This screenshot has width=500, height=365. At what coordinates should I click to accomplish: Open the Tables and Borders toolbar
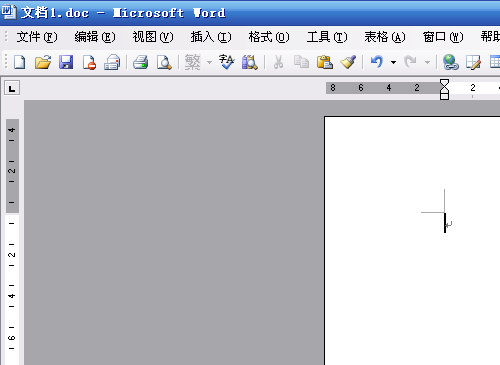coord(473,62)
